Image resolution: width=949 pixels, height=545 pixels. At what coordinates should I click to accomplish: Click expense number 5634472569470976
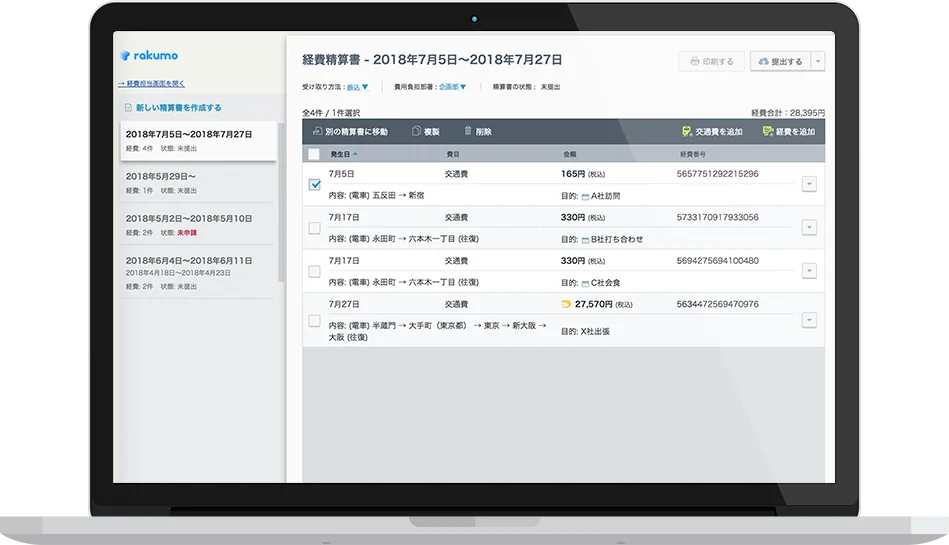(x=717, y=304)
